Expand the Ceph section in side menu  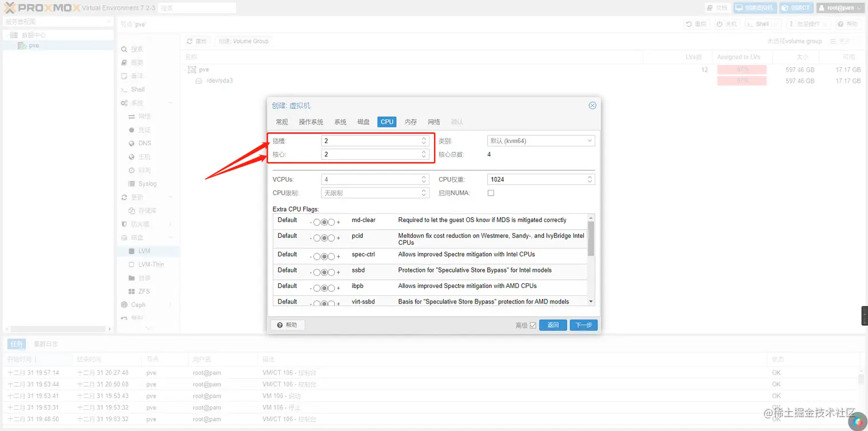[x=170, y=305]
